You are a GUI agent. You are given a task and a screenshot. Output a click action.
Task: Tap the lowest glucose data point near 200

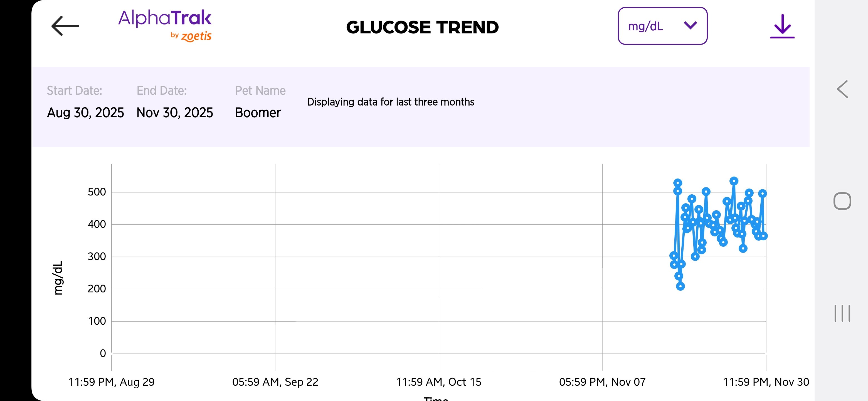click(680, 286)
